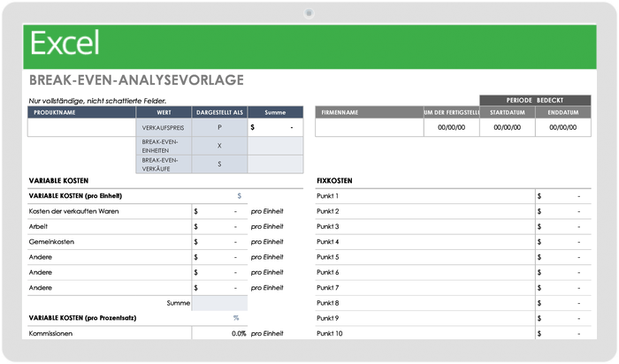Click the instruction note about nicht schattierte Felder
Image resolution: width=619 pixels, height=364 pixels.
click(x=97, y=101)
